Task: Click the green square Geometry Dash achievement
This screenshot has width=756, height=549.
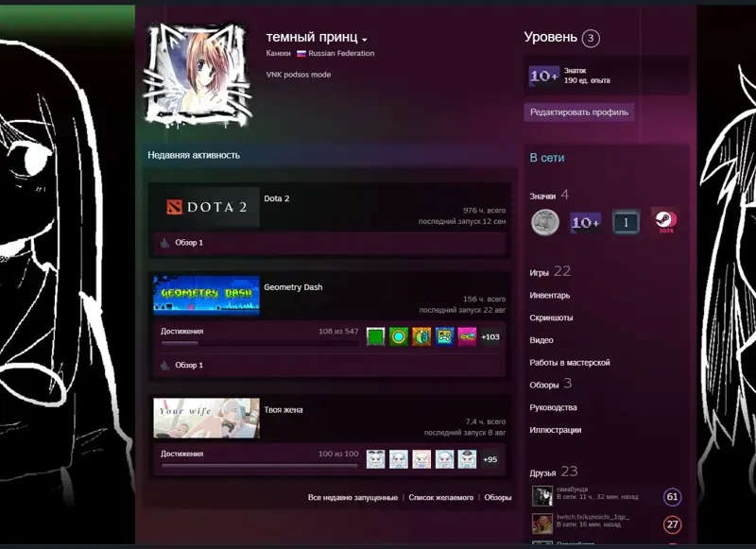Action: pyautogui.click(x=375, y=337)
